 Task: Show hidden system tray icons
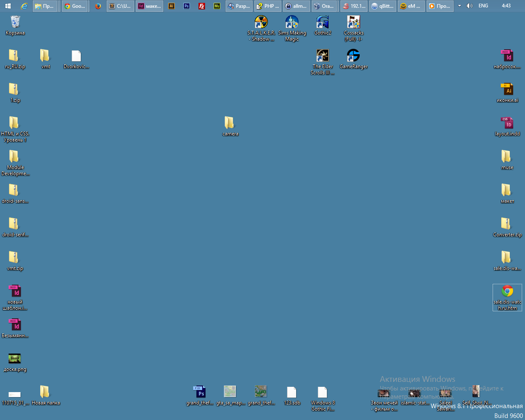(459, 6)
